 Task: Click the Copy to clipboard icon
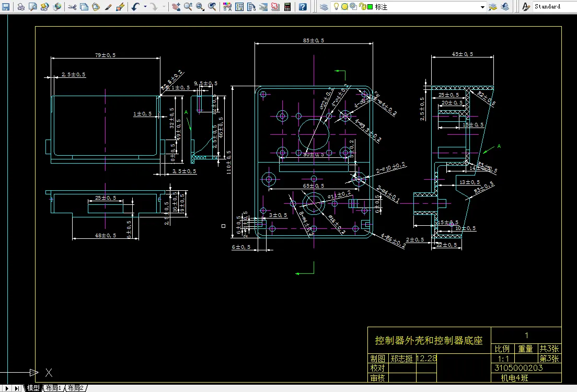84,7
